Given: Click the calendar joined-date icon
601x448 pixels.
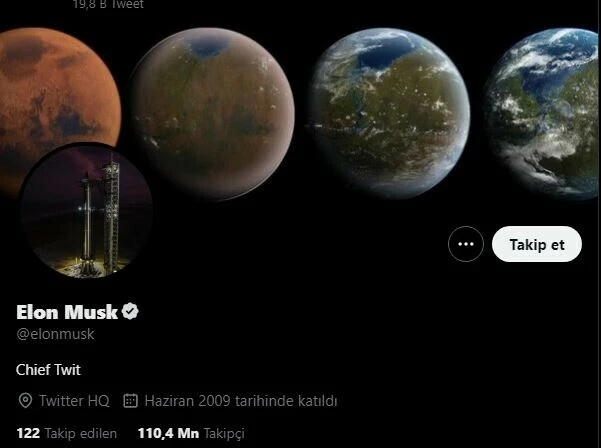Looking at the screenshot, I should pyautogui.click(x=130, y=400).
